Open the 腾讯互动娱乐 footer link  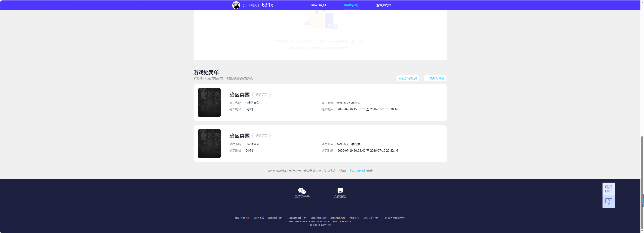tap(243, 218)
